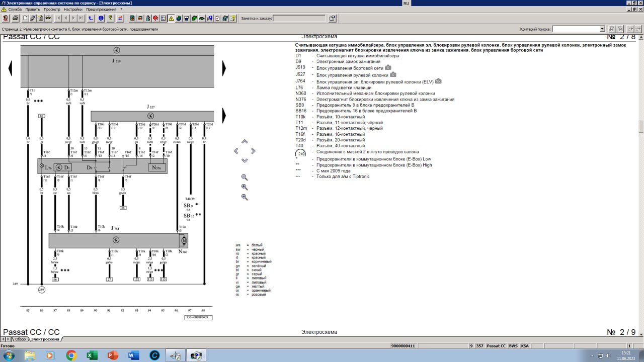This screenshot has height=362, width=644.
Task: Open camera image for J519 component
Action: point(388,67)
